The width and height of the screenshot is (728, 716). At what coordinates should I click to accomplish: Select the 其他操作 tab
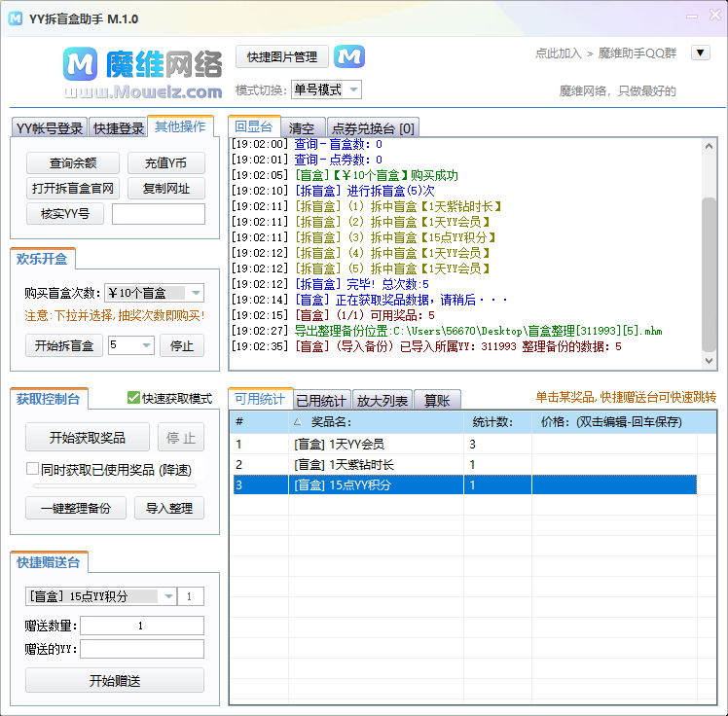(x=180, y=126)
